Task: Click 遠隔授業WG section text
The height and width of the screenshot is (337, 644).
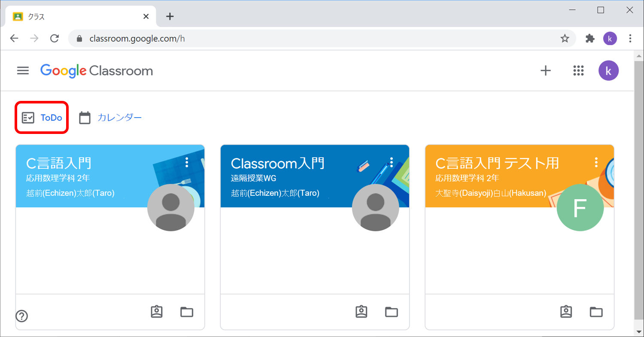Action: point(254,178)
